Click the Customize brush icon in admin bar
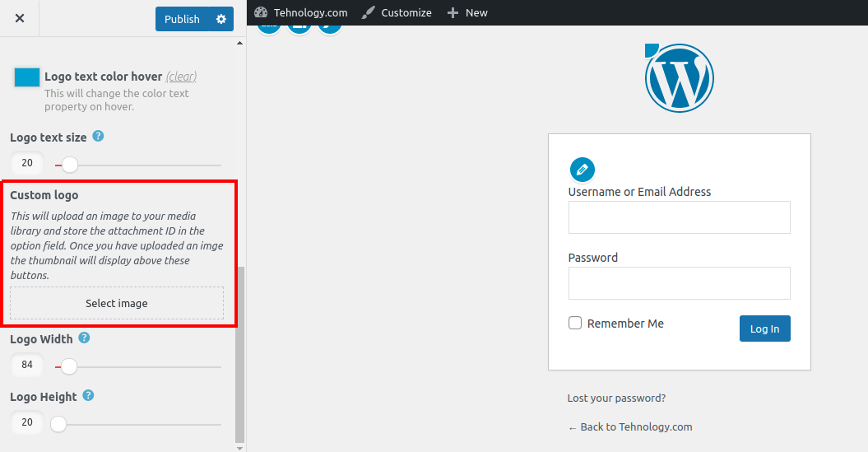This screenshot has height=452, width=868. tap(368, 12)
